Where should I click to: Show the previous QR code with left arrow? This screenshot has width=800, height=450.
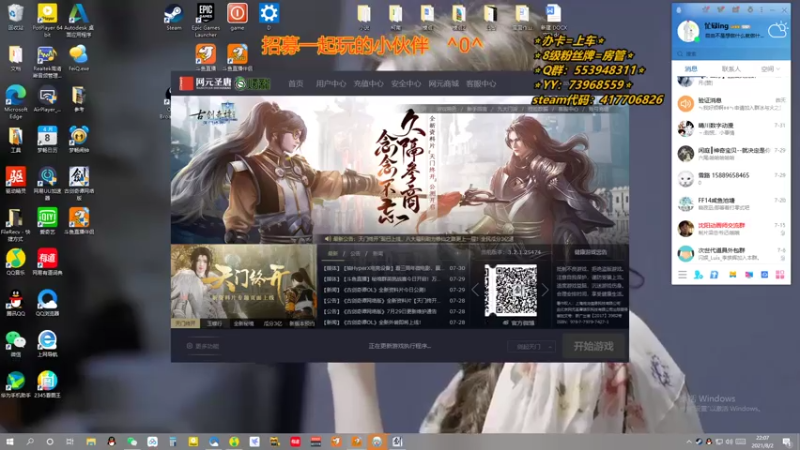pyautogui.click(x=476, y=290)
